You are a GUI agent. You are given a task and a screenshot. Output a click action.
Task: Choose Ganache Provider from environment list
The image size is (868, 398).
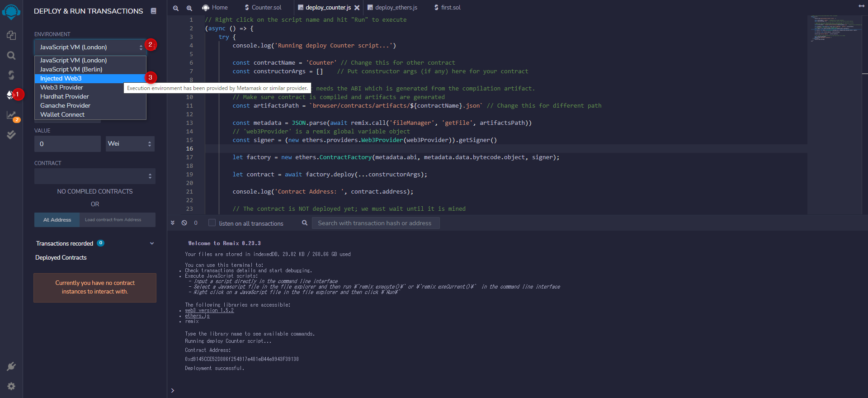tap(65, 105)
